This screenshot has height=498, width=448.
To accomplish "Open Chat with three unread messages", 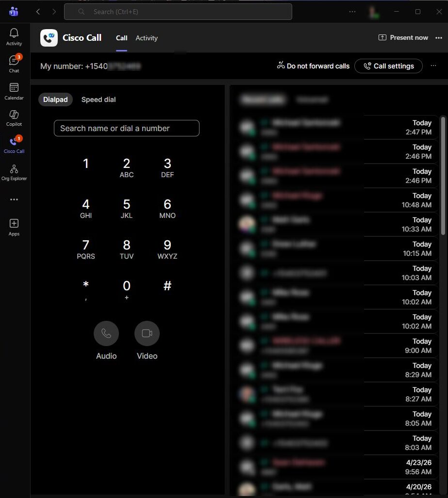I will pyautogui.click(x=14, y=64).
